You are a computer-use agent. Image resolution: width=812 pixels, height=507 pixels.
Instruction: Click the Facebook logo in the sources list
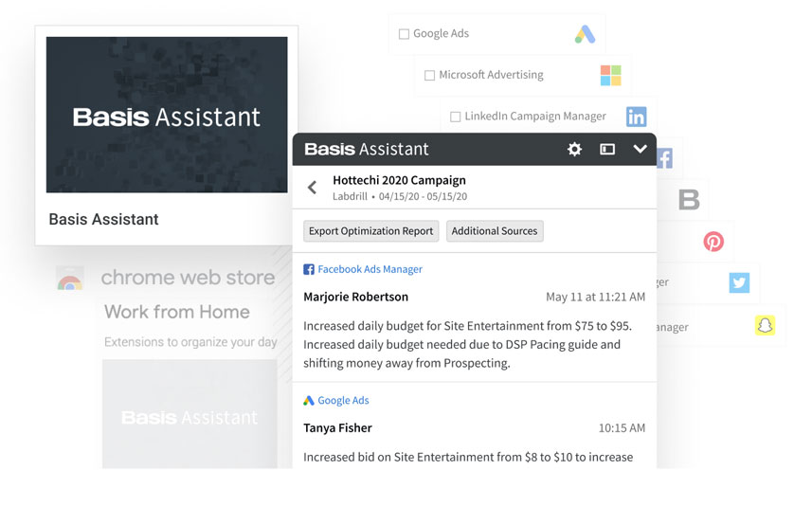(x=664, y=158)
